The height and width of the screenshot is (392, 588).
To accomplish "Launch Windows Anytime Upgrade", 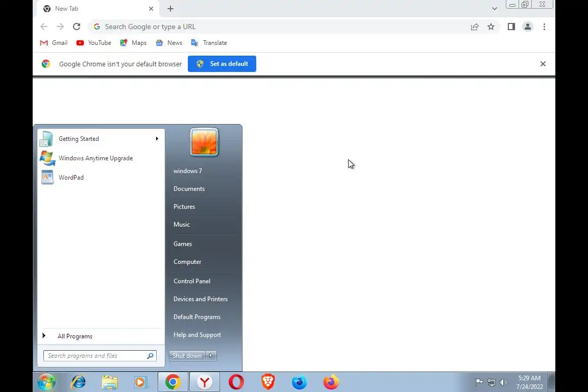I will (101, 158).
